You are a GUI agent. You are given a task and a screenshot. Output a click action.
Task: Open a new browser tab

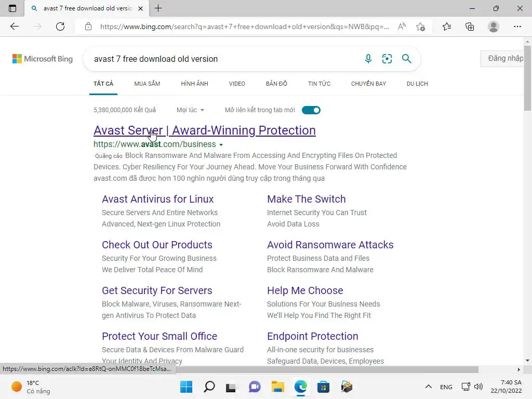tap(158, 8)
